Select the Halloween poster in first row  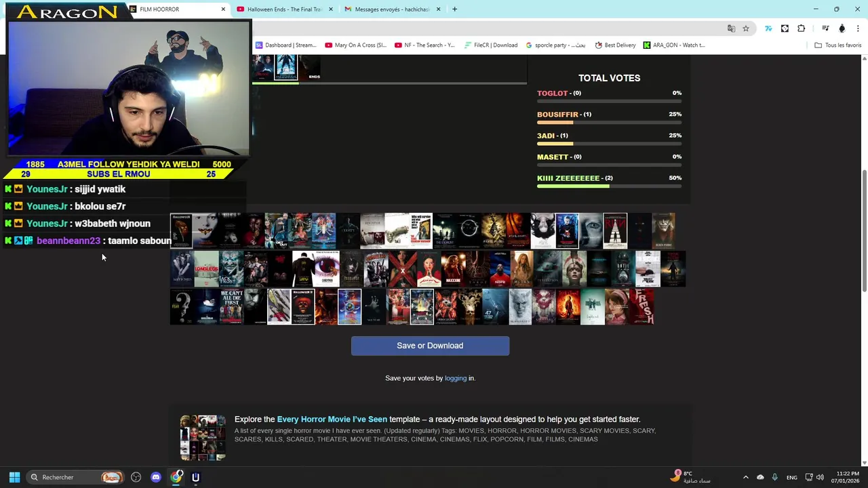pyautogui.click(x=181, y=230)
